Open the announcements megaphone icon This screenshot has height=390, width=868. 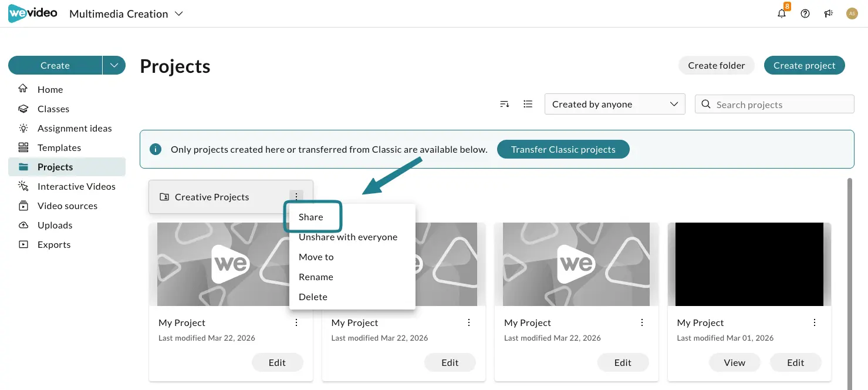tap(829, 14)
